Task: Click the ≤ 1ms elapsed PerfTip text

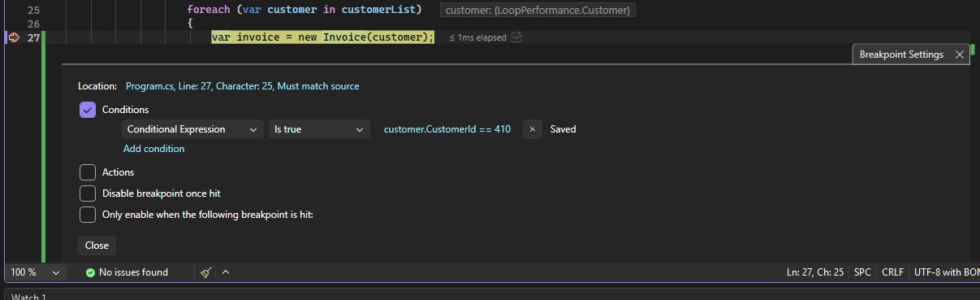Action: [x=477, y=37]
